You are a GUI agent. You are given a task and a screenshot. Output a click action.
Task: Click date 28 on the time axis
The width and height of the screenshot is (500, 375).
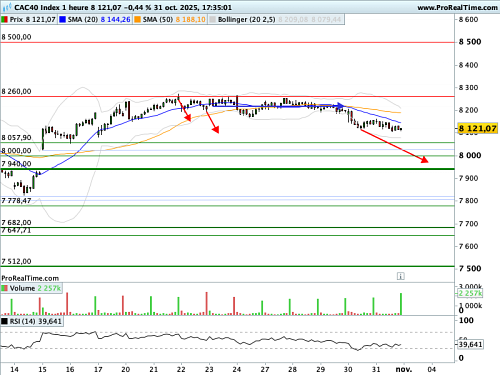[x=293, y=369]
